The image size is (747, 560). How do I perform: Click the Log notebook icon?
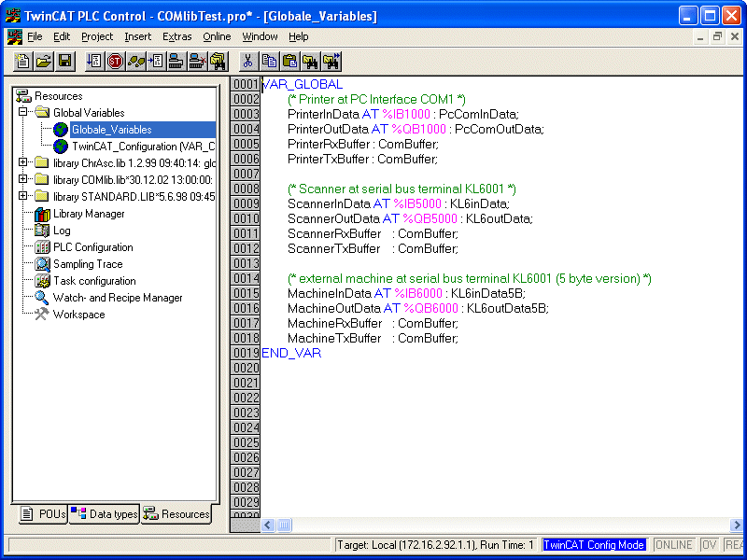coord(42,231)
